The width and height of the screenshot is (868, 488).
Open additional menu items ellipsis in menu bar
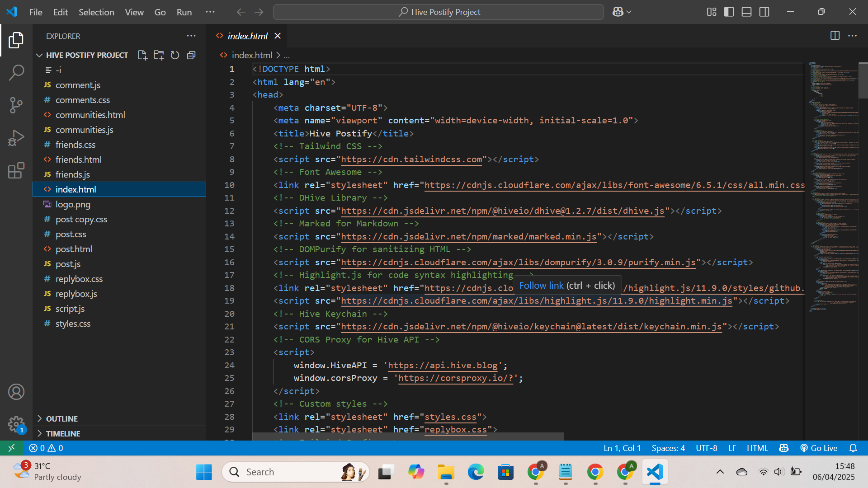pyautogui.click(x=210, y=12)
